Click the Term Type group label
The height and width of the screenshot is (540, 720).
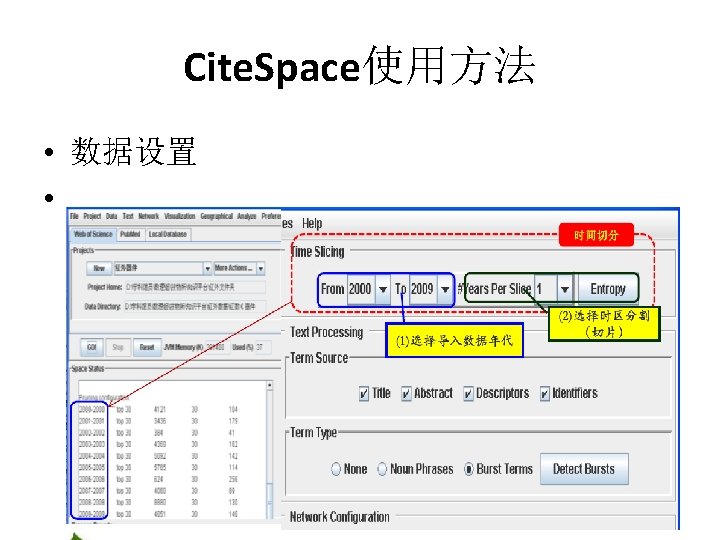point(314,433)
